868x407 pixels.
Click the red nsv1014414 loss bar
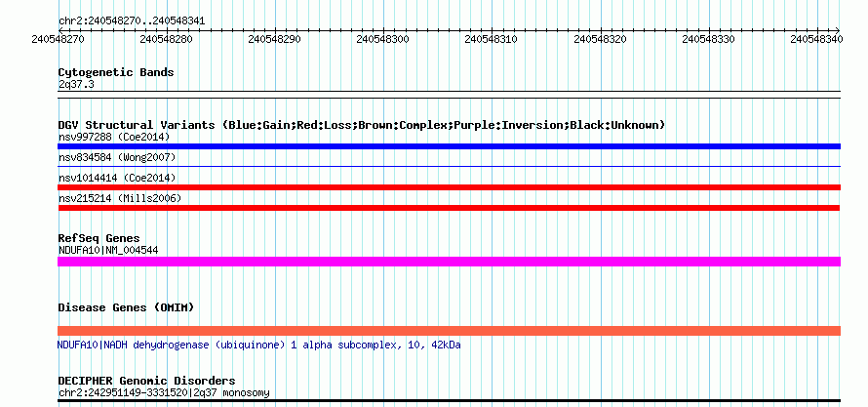tap(449, 187)
